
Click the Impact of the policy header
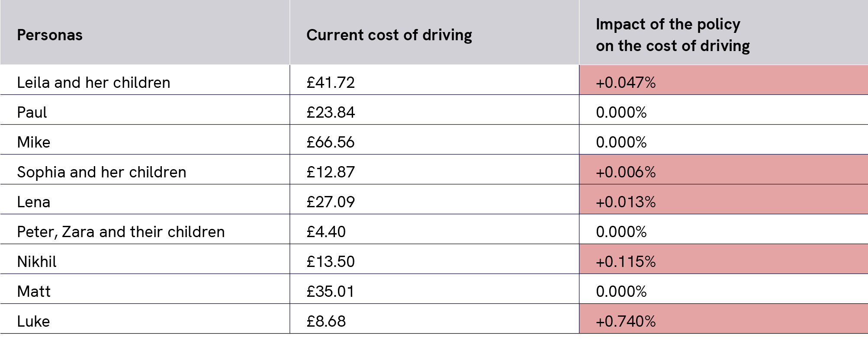tap(672, 35)
